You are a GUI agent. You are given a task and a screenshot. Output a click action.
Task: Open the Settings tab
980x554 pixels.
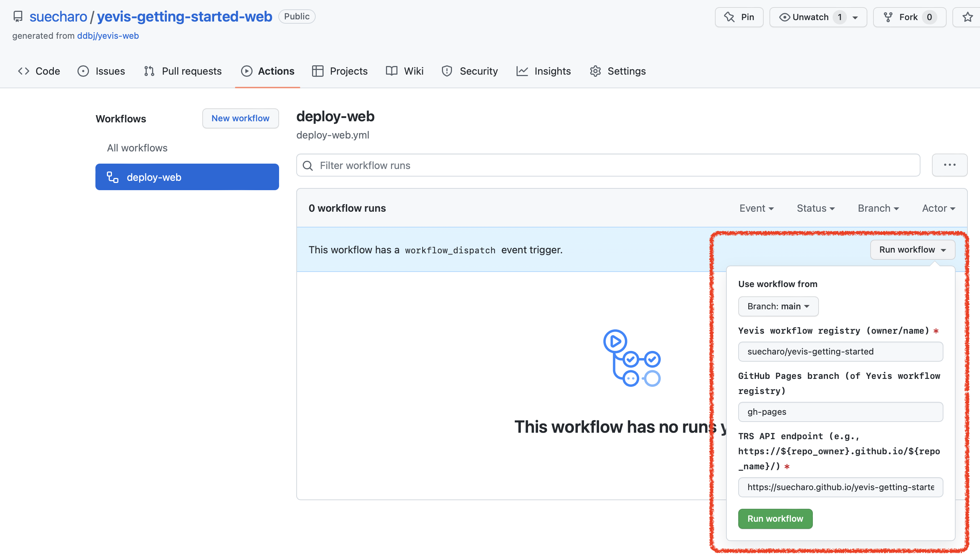[618, 71]
